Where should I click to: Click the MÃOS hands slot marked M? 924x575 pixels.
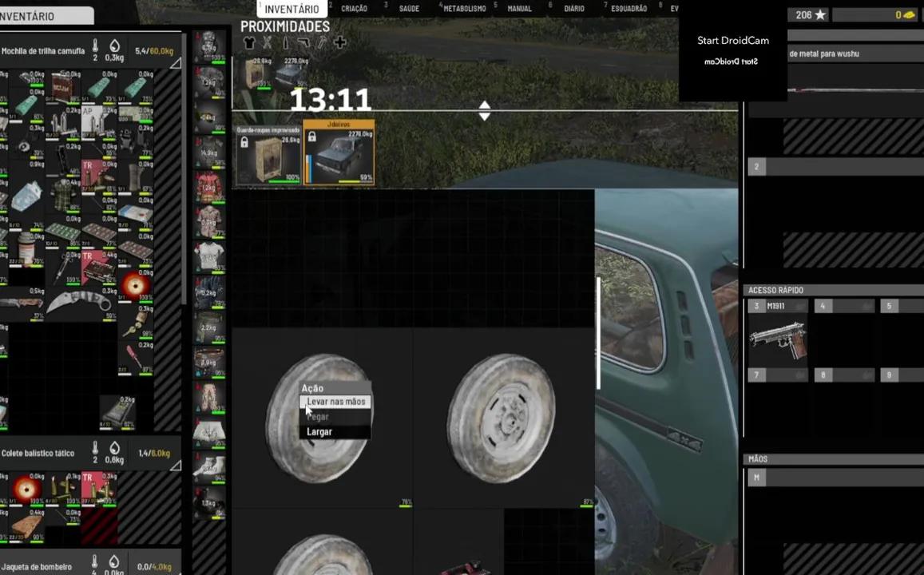point(835,478)
